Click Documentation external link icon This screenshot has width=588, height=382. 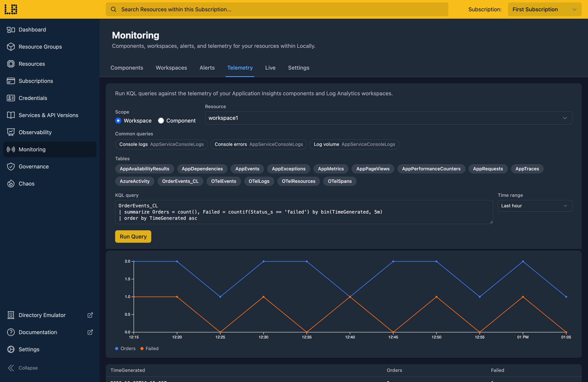click(90, 332)
